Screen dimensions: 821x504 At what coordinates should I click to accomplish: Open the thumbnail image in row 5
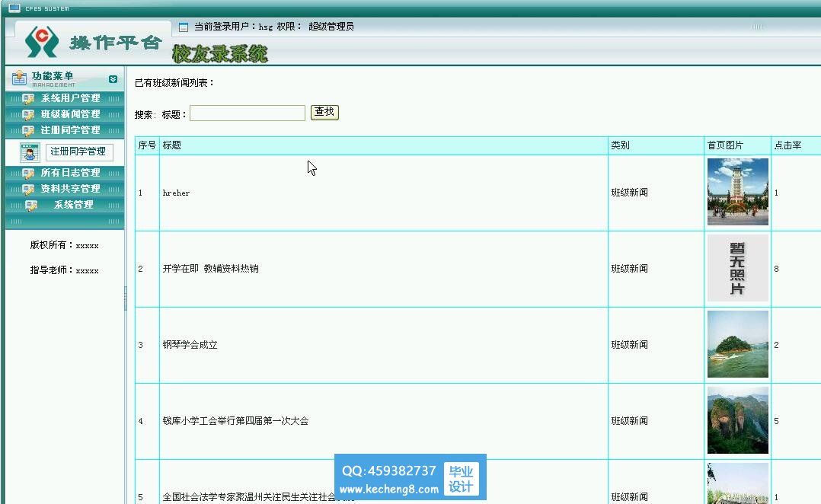[738, 483]
